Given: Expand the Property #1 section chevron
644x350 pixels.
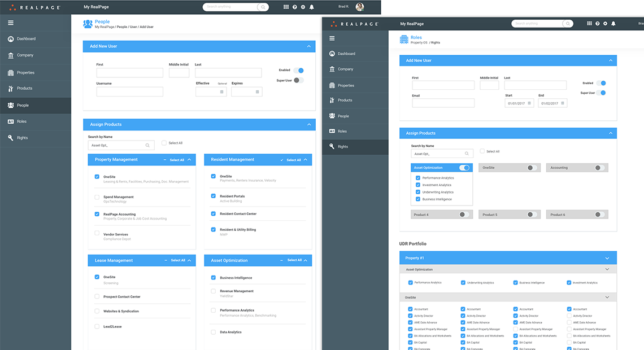Looking at the screenshot, I should (x=608, y=258).
